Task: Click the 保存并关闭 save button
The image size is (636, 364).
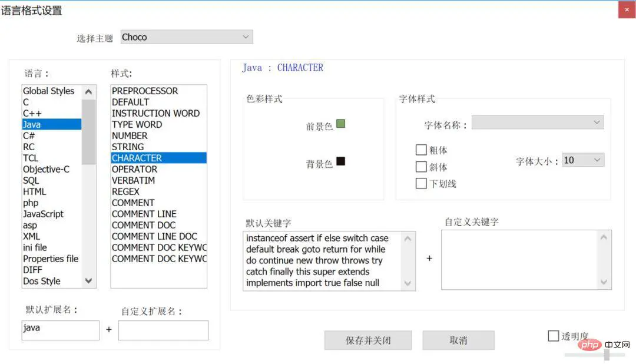Action: [x=367, y=340]
